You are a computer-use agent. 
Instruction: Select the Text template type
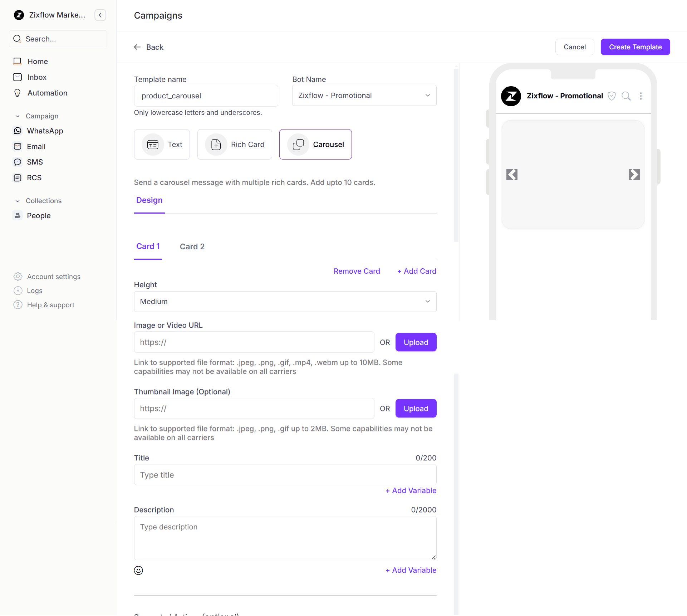tap(162, 145)
